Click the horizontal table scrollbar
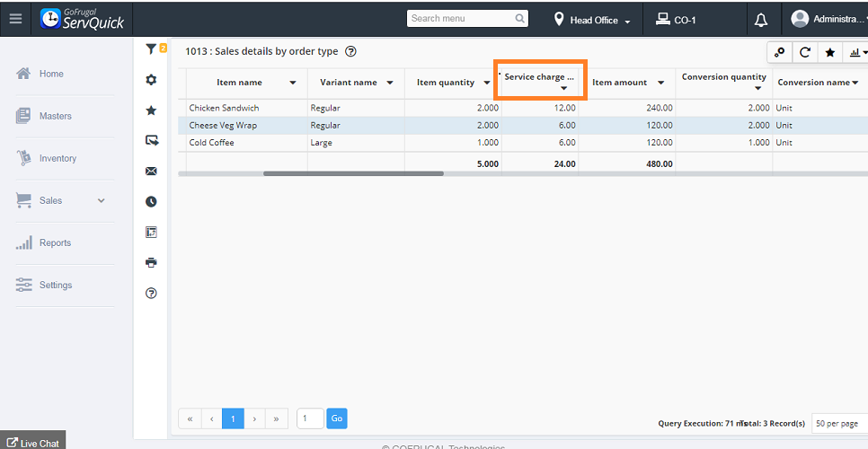This screenshot has height=449, width=868. click(x=353, y=173)
